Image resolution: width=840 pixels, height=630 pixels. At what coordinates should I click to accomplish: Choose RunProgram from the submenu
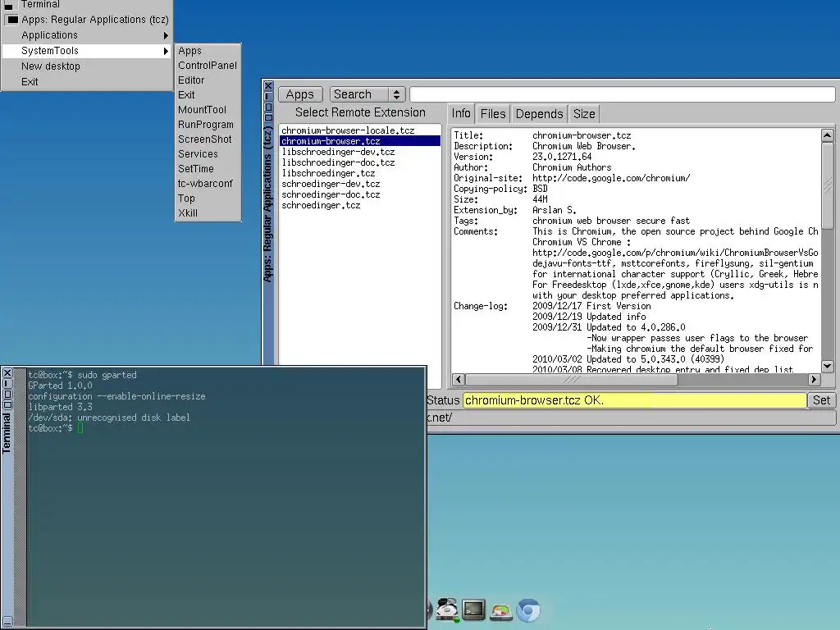[x=206, y=125]
